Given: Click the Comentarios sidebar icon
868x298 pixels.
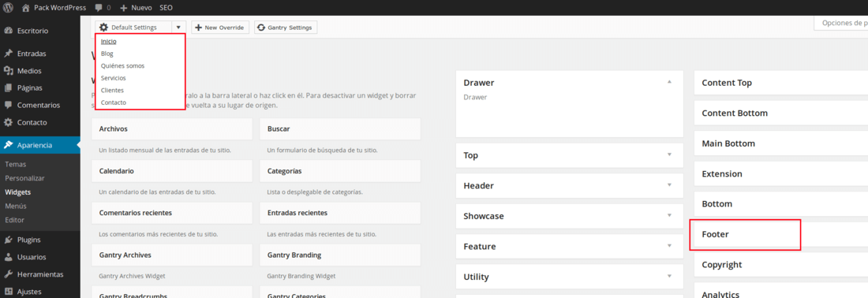Looking at the screenshot, I should click(9, 105).
